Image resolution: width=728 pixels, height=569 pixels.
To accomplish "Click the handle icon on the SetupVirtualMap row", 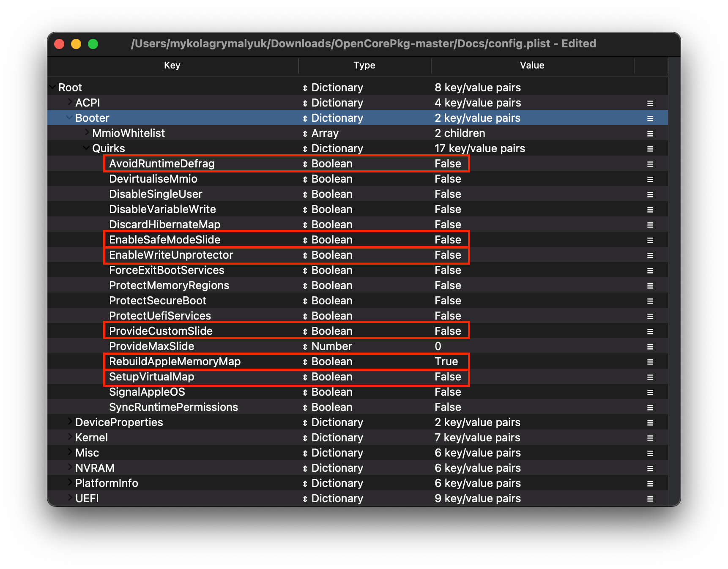I will coord(650,377).
